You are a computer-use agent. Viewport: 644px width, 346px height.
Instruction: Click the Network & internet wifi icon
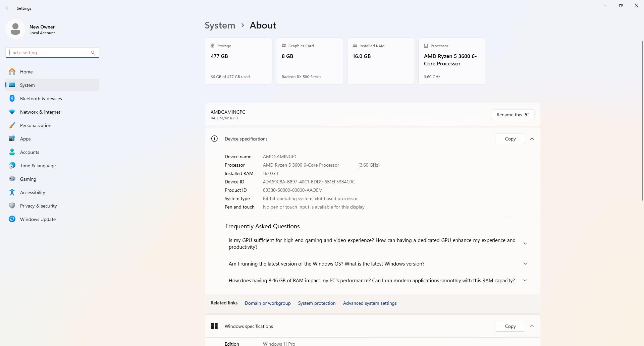12,112
